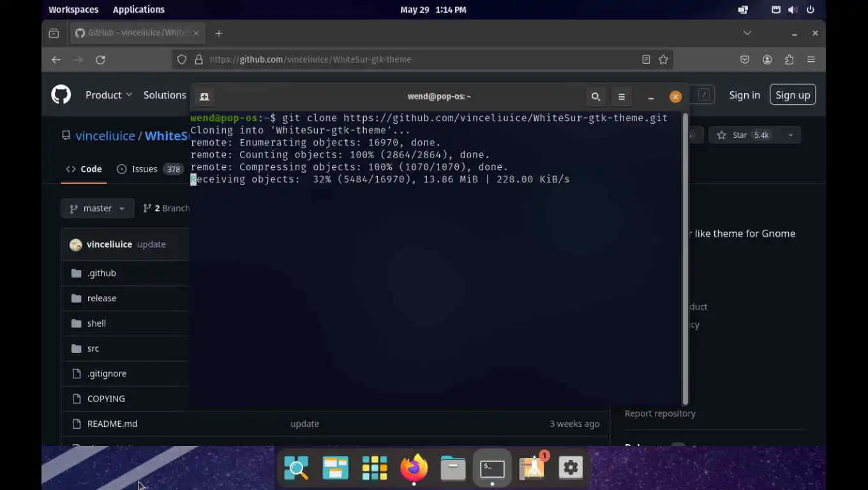
Task: Open Firefox hamburger menu
Action: 811,59
